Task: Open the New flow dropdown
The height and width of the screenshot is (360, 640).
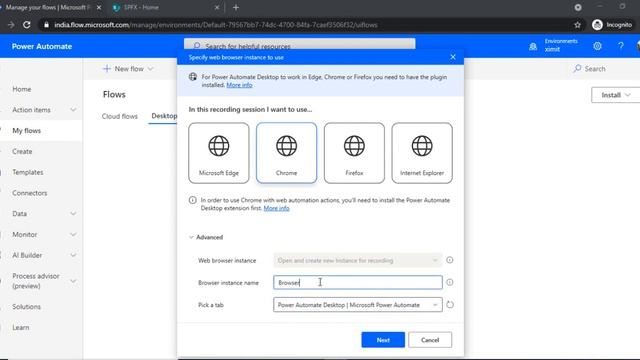Action: click(x=128, y=69)
